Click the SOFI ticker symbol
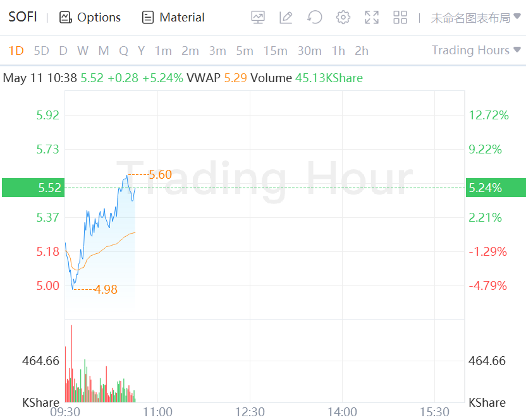 [22, 17]
